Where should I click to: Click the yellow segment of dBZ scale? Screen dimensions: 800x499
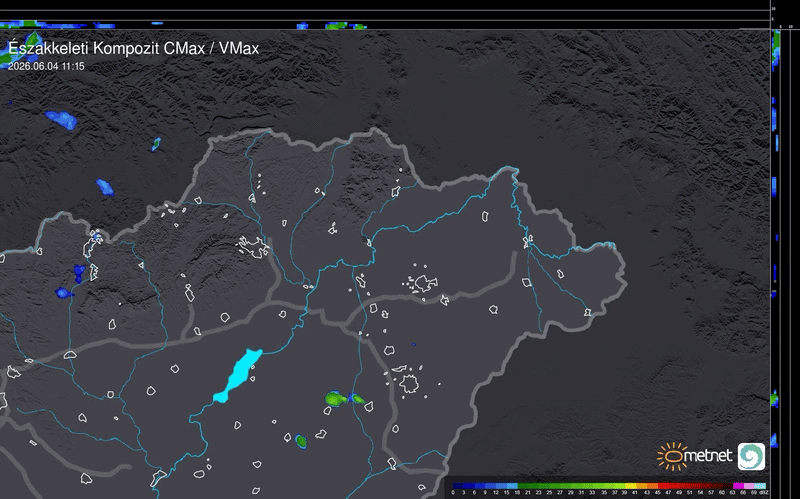(631, 486)
